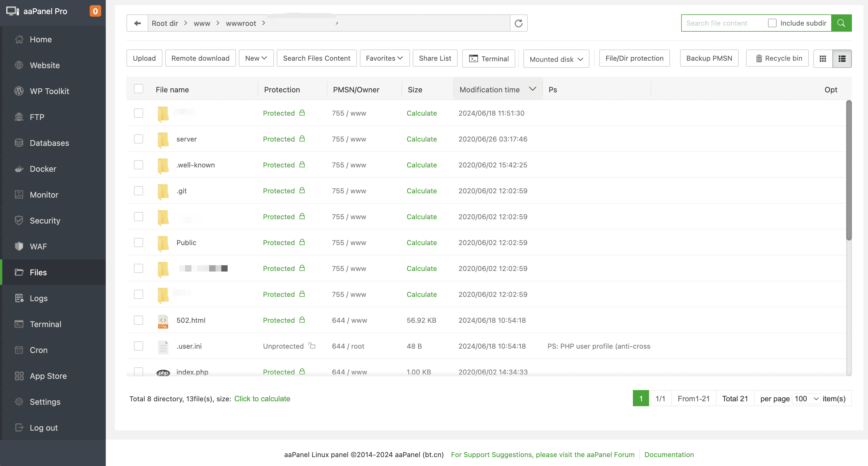Click the unlocked padlock for .user.ini
The image size is (868, 466).
312,346
